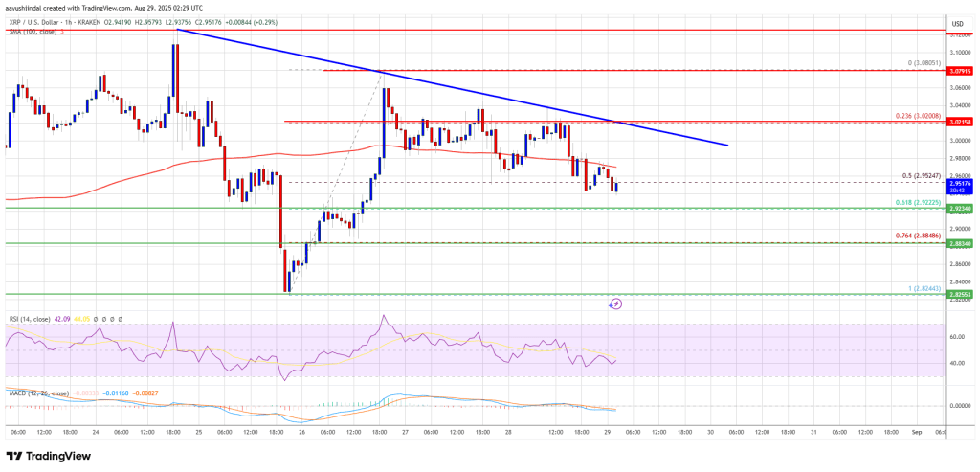Image resolution: width=980 pixels, height=472 pixels.
Task: Open the SMA (100, close) indicator legend
Action: coord(29,32)
